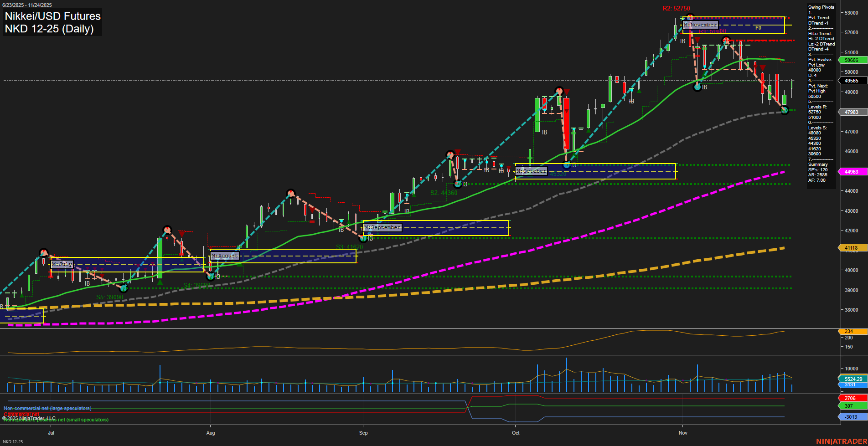Click the IB inside-bar label near the September candles
868x446 pixels.
(x=406, y=211)
